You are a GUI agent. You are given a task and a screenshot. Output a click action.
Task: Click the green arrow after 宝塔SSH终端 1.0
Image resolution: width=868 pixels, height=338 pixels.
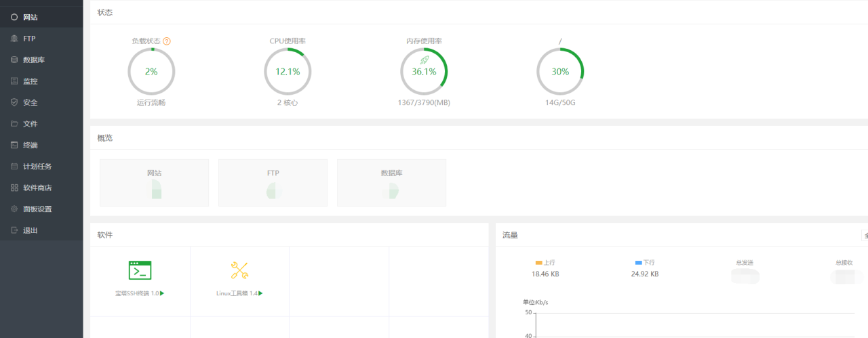pos(162,293)
